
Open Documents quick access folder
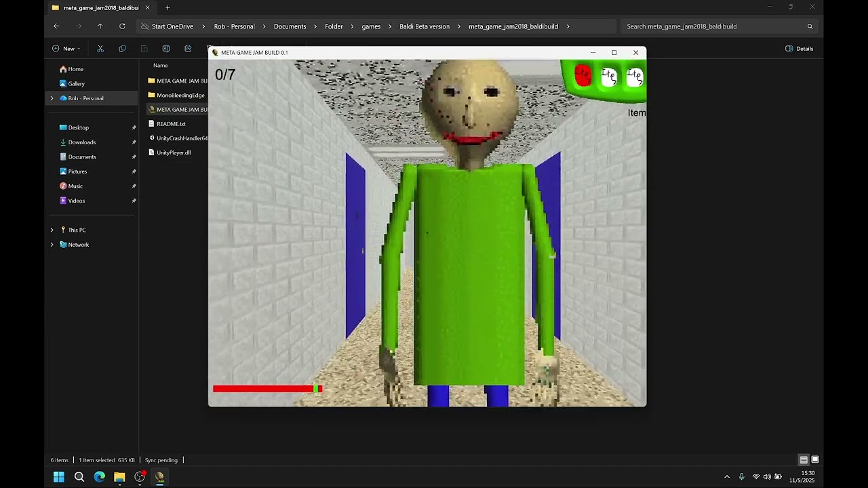[x=77, y=157]
